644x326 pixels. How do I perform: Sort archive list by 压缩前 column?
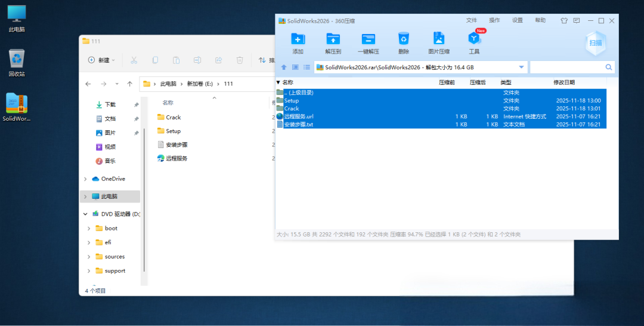click(447, 82)
